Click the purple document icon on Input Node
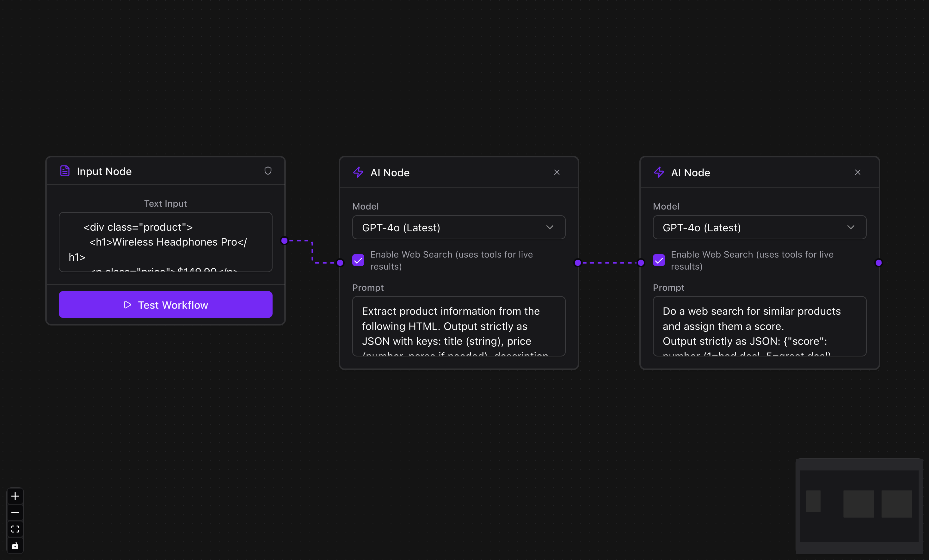Viewport: 929px width, 560px height. coord(65,171)
